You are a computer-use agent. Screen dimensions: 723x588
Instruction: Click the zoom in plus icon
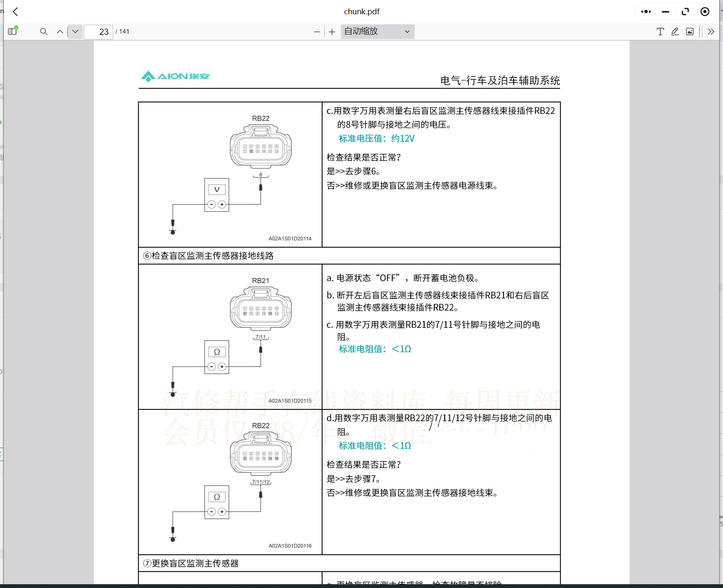point(332,32)
